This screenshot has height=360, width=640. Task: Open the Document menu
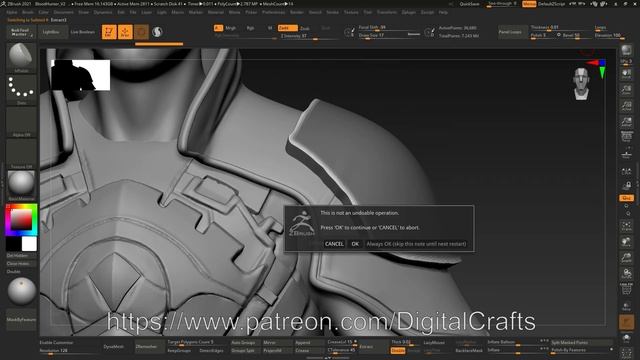[64, 12]
